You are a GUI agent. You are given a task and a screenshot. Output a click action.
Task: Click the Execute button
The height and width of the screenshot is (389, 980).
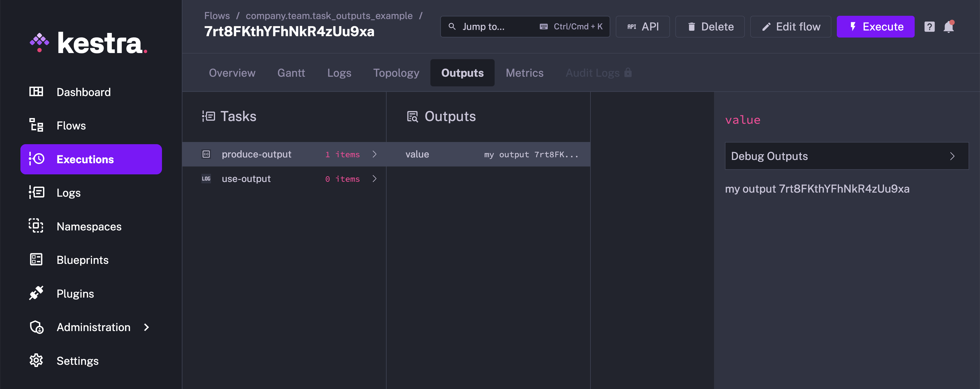click(x=875, y=27)
